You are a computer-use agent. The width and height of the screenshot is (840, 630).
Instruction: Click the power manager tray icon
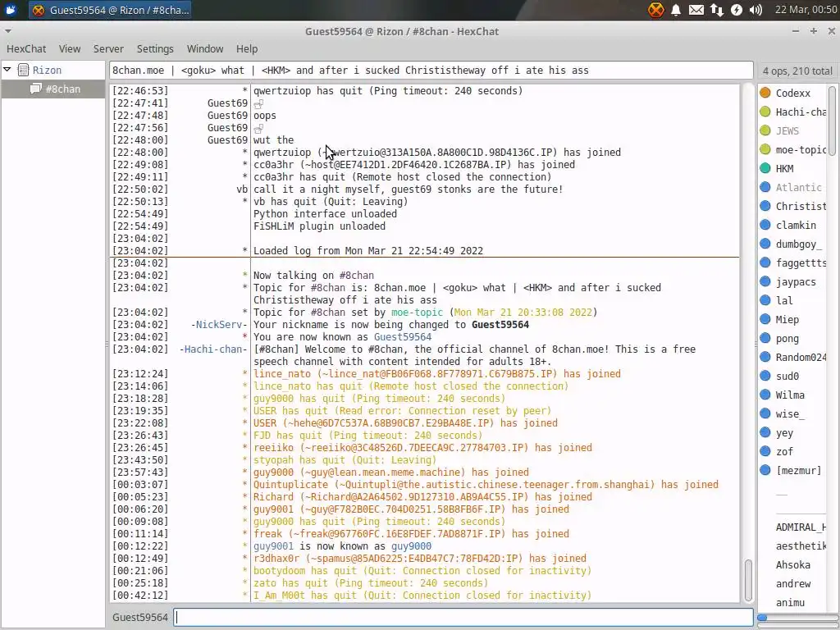coord(737,10)
